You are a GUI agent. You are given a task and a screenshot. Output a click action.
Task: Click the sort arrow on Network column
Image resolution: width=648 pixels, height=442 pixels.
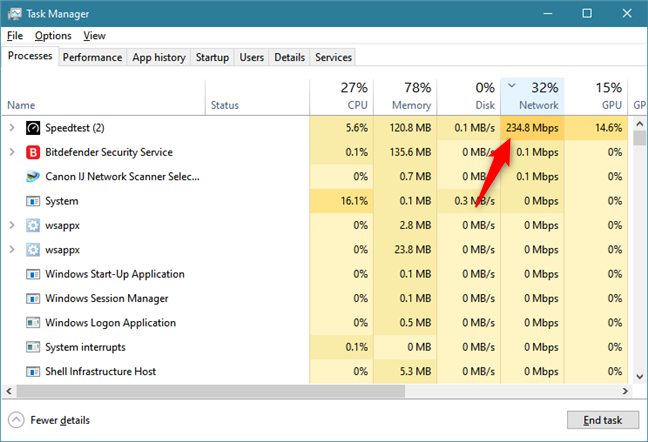tap(512, 86)
